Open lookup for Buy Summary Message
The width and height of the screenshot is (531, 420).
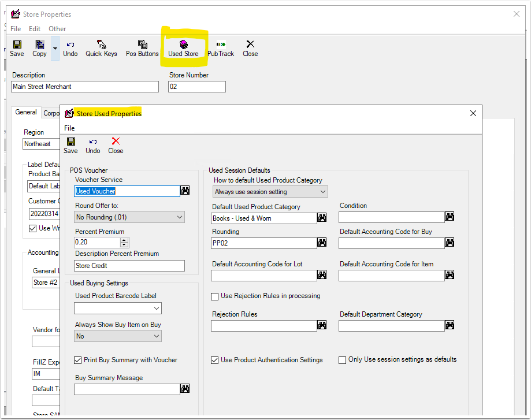[185, 388]
